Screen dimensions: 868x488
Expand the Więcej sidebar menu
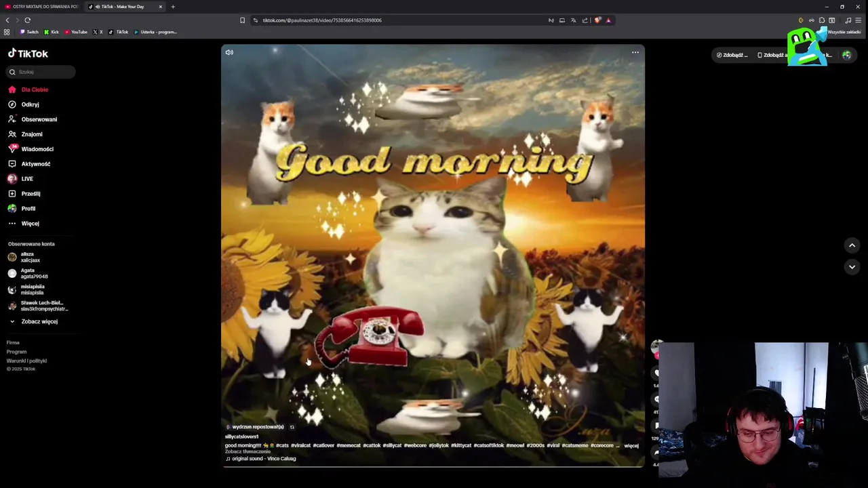coord(24,224)
